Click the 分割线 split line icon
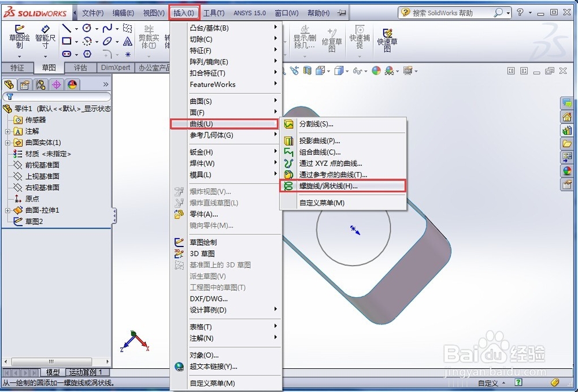578x392 pixels. click(288, 124)
